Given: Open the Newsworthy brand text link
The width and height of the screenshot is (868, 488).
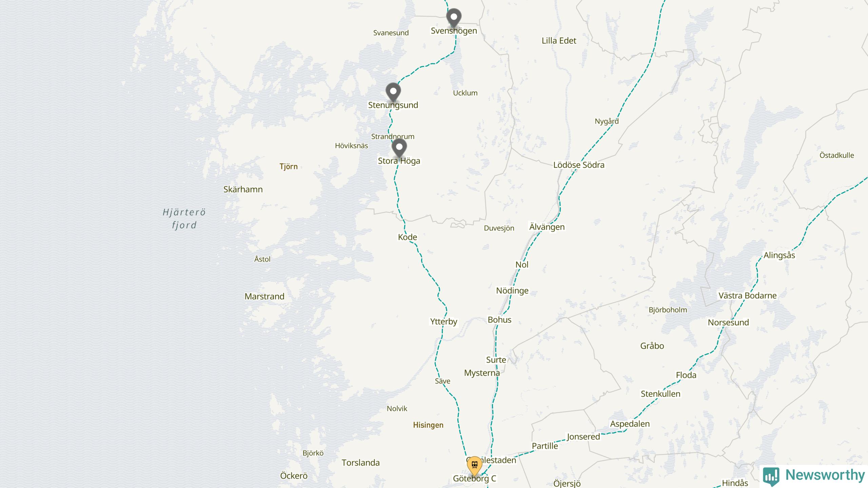Looking at the screenshot, I should (825, 475).
